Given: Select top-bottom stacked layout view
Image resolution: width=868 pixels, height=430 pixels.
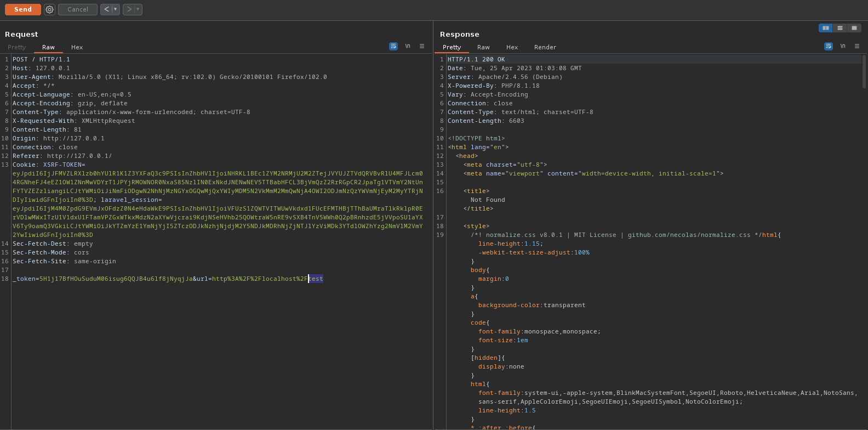Looking at the screenshot, I should pyautogui.click(x=840, y=28).
